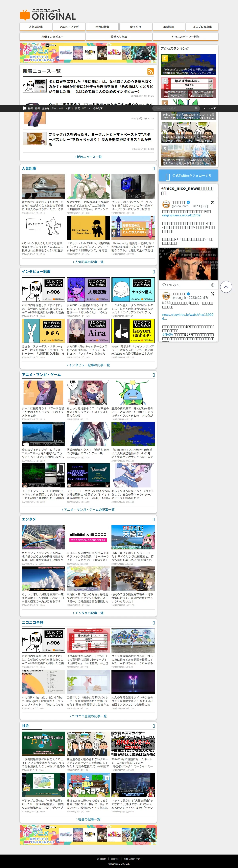The width and height of the screenshot is (238, 868).
Task: Click the ニコニコニュース ORIGINAL logo
Action: (48, 15)
